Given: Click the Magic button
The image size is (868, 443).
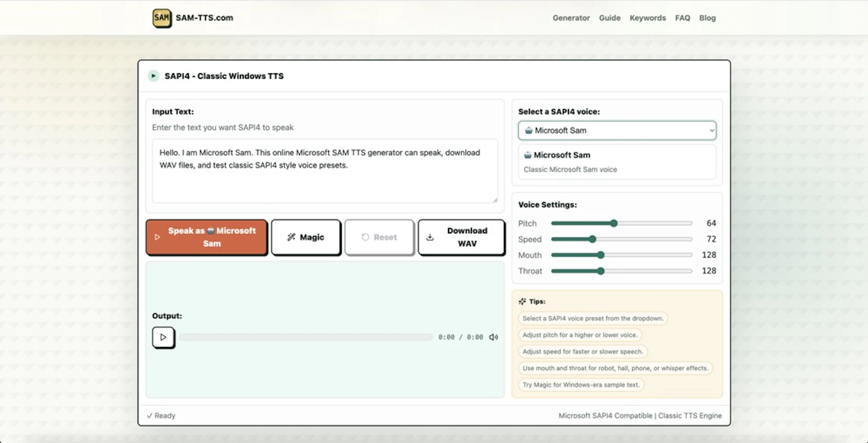Looking at the screenshot, I should [x=306, y=237].
